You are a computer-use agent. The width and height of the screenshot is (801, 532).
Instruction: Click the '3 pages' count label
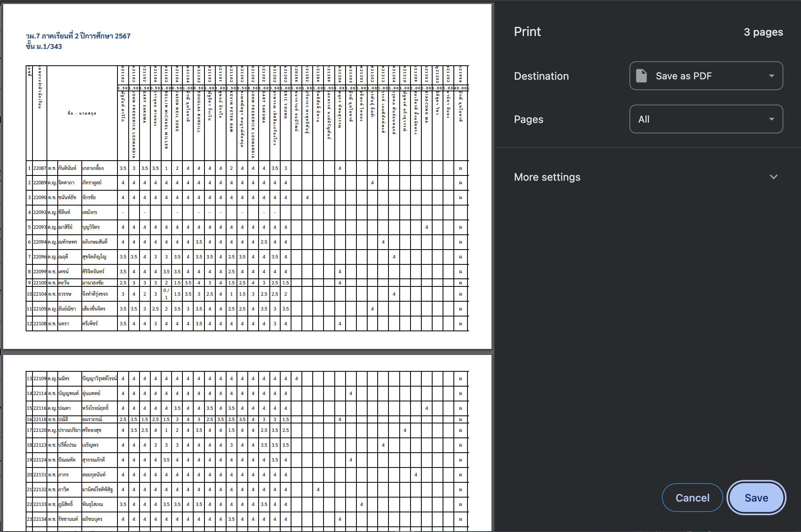(763, 32)
